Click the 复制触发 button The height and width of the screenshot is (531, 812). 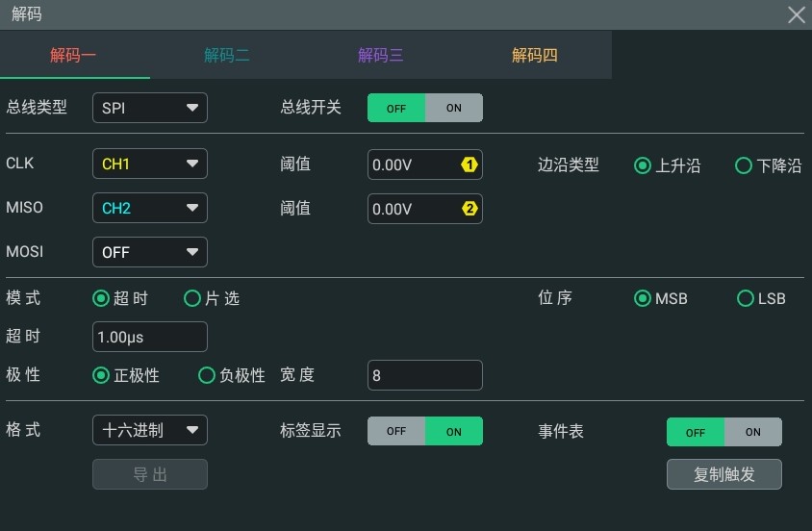coord(723,474)
